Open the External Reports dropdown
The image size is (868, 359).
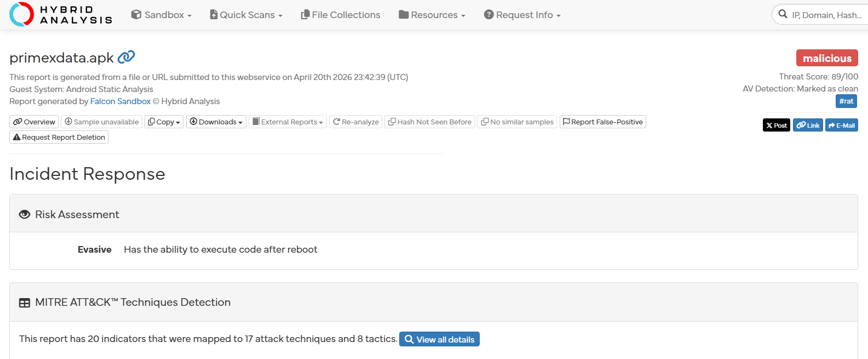pyautogui.click(x=288, y=122)
